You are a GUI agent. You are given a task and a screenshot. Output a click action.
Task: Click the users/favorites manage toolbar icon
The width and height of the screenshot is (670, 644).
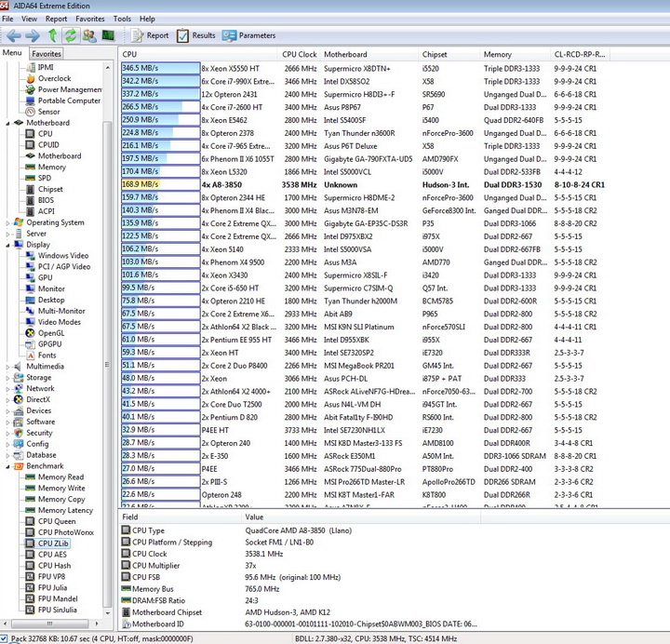(89, 35)
